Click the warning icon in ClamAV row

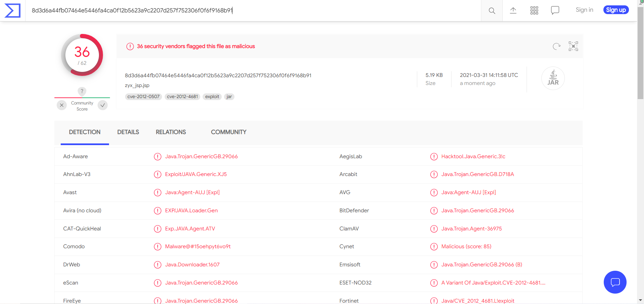[x=434, y=229]
